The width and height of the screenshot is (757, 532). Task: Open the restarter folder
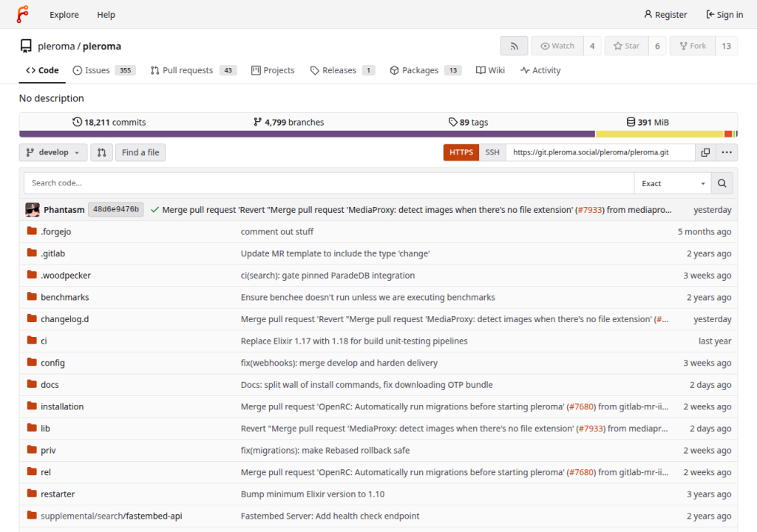click(x=58, y=494)
